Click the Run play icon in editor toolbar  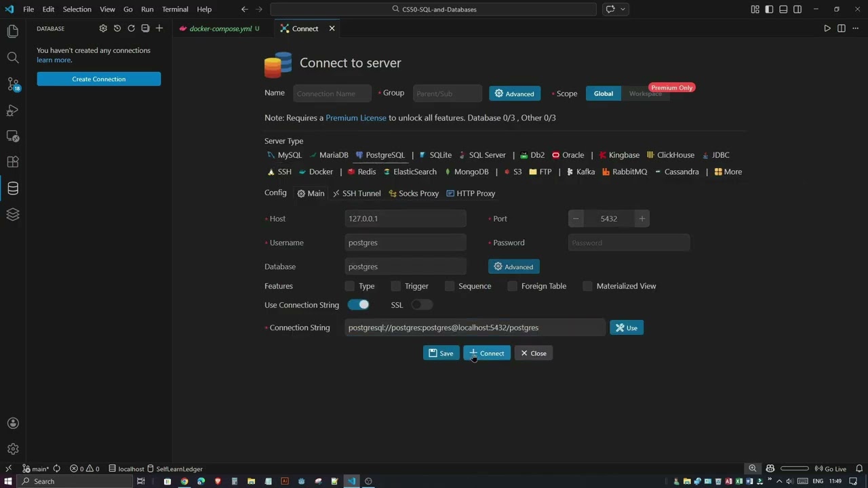pos(827,28)
